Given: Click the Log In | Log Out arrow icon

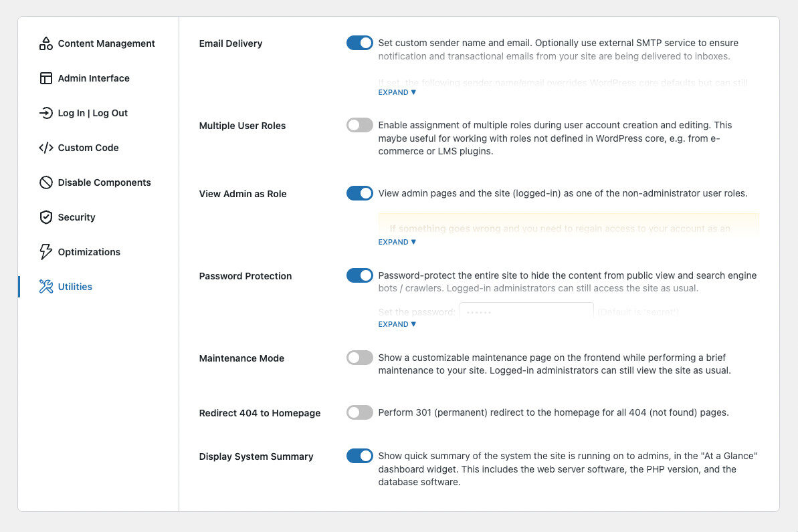Looking at the screenshot, I should [x=45, y=112].
